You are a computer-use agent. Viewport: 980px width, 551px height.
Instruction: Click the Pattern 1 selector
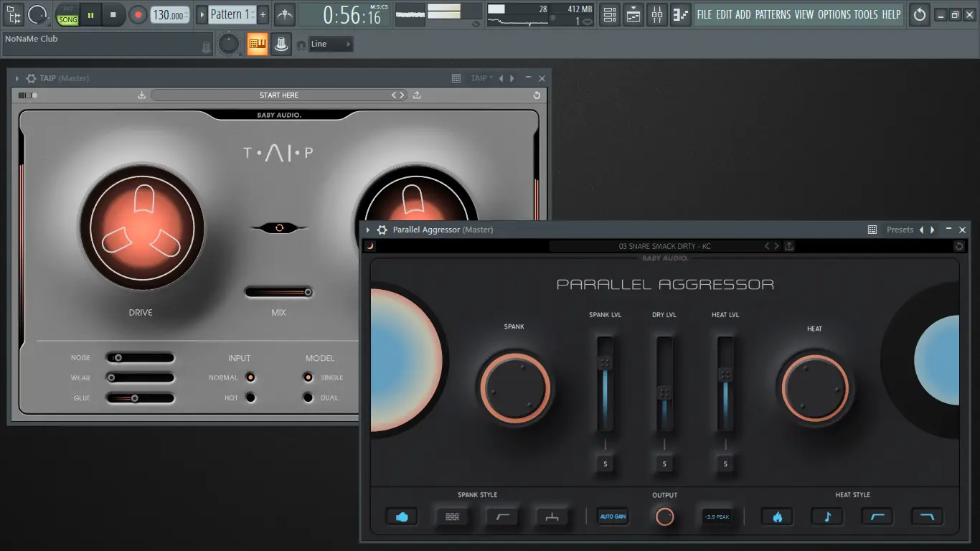click(x=232, y=14)
